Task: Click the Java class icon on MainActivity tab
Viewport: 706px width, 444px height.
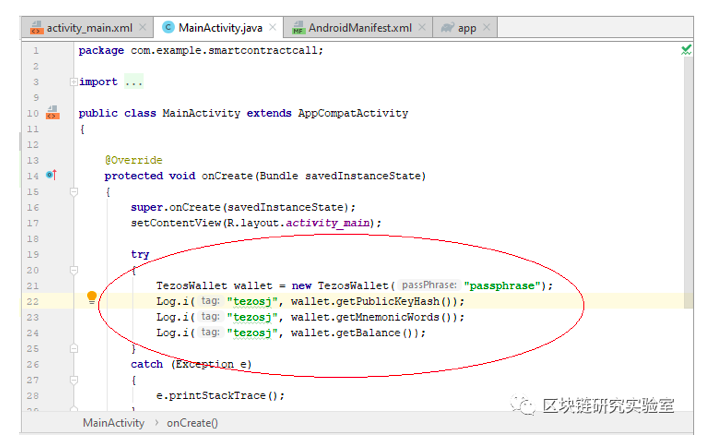Action: [168, 27]
